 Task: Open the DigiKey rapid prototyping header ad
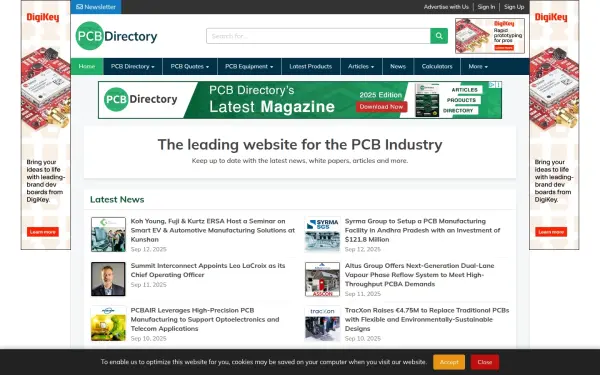point(490,36)
